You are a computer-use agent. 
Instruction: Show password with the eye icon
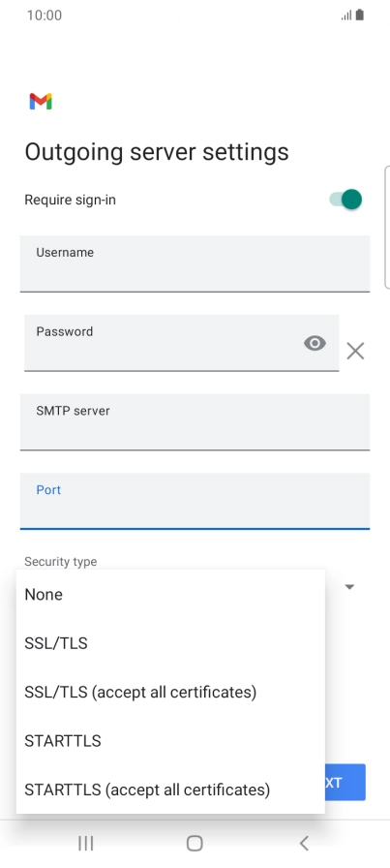coord(315,343)
